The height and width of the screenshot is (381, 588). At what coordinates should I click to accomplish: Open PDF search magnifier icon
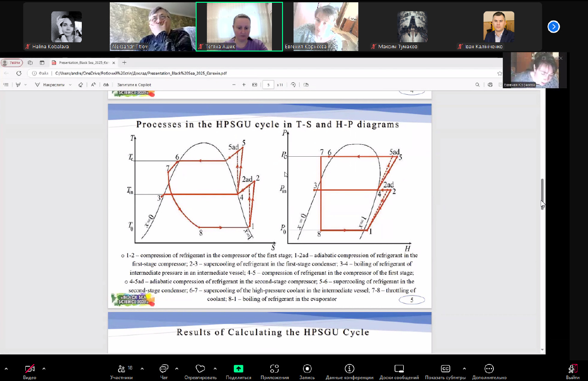[x=478, y=85]
